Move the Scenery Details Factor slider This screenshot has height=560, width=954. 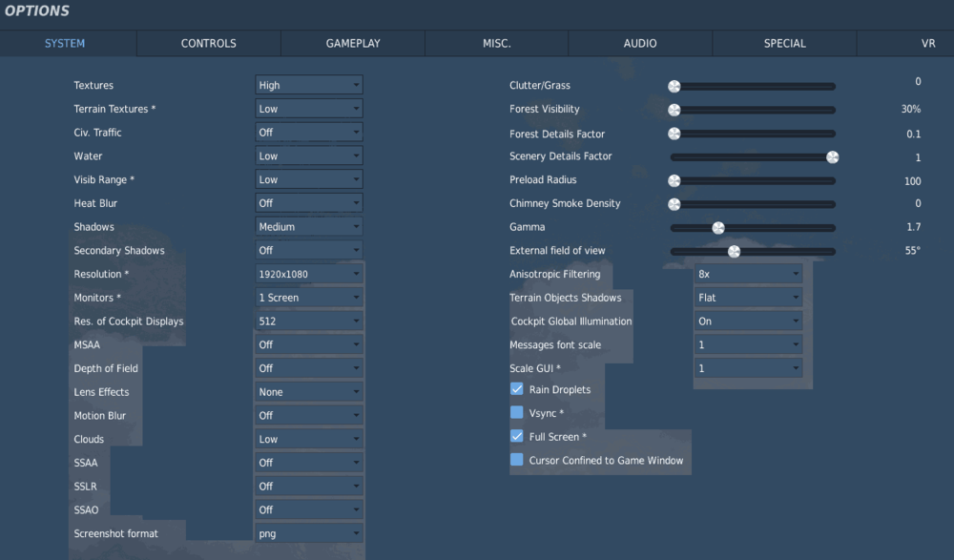(x=831, y=156)
